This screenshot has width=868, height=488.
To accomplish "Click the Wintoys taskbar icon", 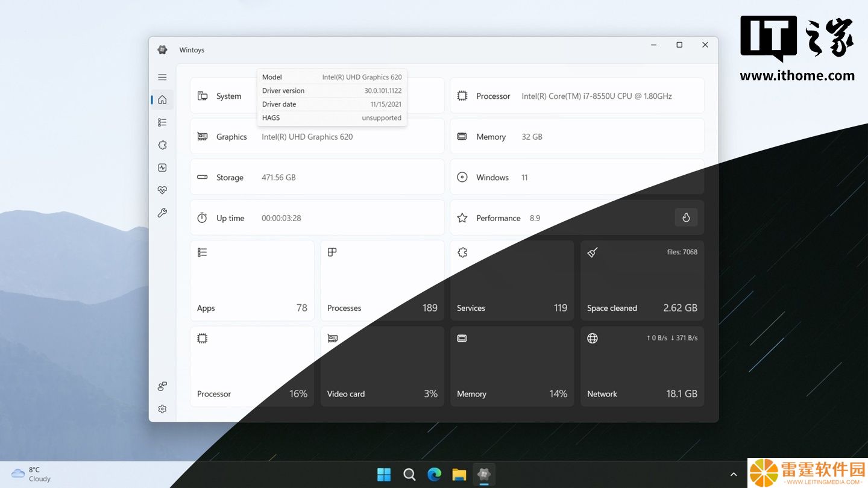I will (484, 475).
